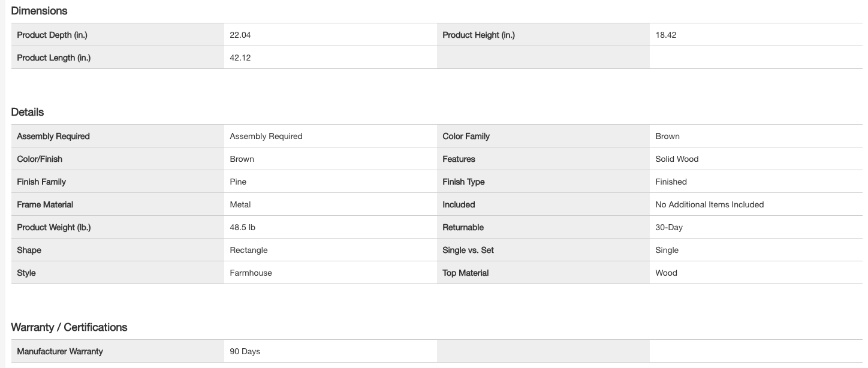
Task: Select the Color Family label
Action: click(x=466, y=137)
